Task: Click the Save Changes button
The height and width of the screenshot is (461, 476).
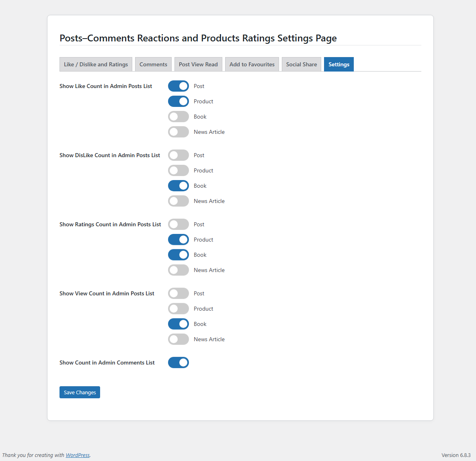Action: pyautogui.click(x=80, y=392)
